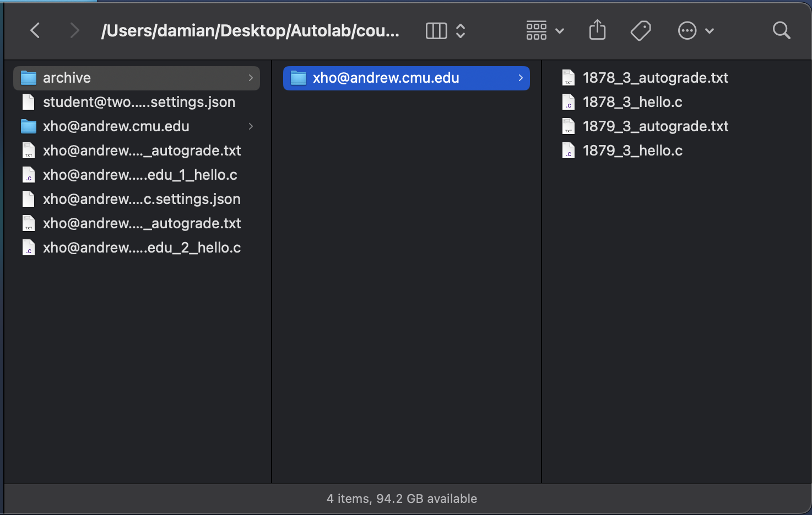Click the Tags icon in the toolbar
The width and height of the screenshot is (812, 515).
[x=640, y=30]
